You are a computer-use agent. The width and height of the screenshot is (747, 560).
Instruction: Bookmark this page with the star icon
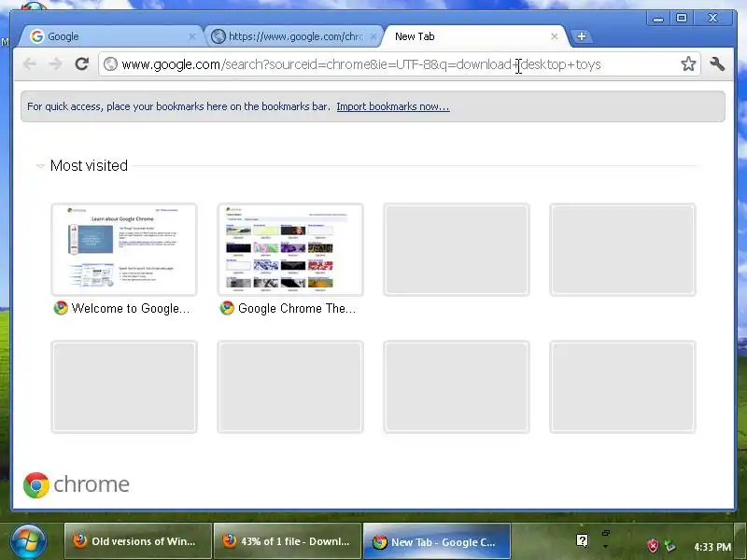click(x=688, y=63)
